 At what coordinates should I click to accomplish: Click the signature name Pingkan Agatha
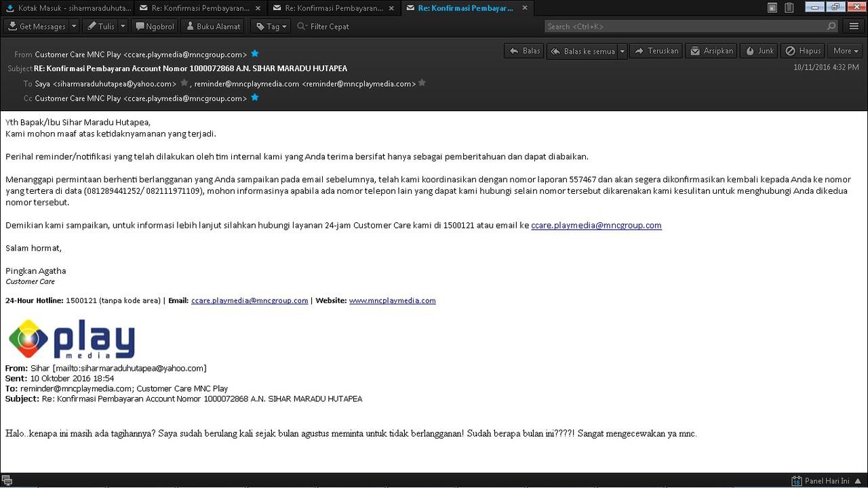[x=36, y=271]
